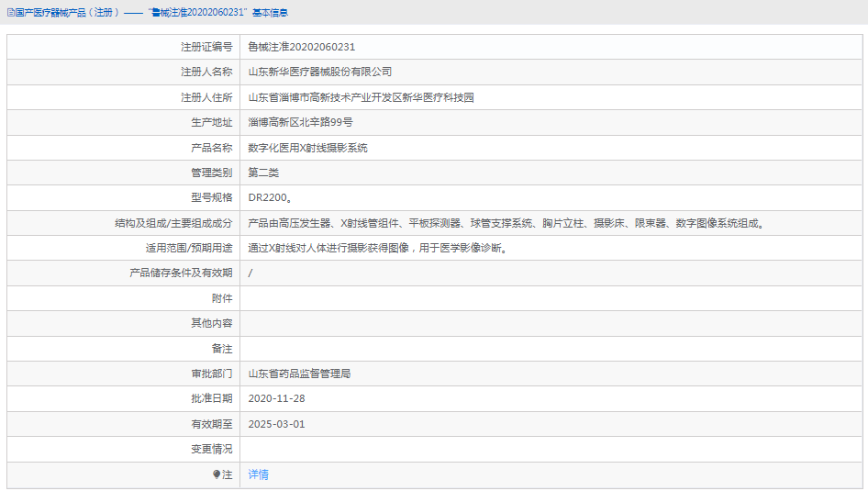Viewport: 868px width, 491px height.
Task: Click approval department 山东省药品监督管理局
Action: [299, 374]
